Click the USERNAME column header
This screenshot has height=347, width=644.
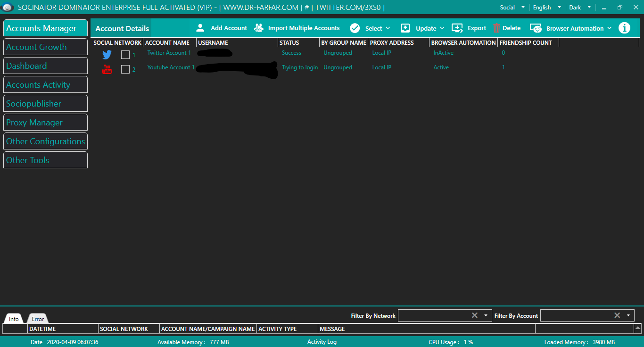pos(237,42)
